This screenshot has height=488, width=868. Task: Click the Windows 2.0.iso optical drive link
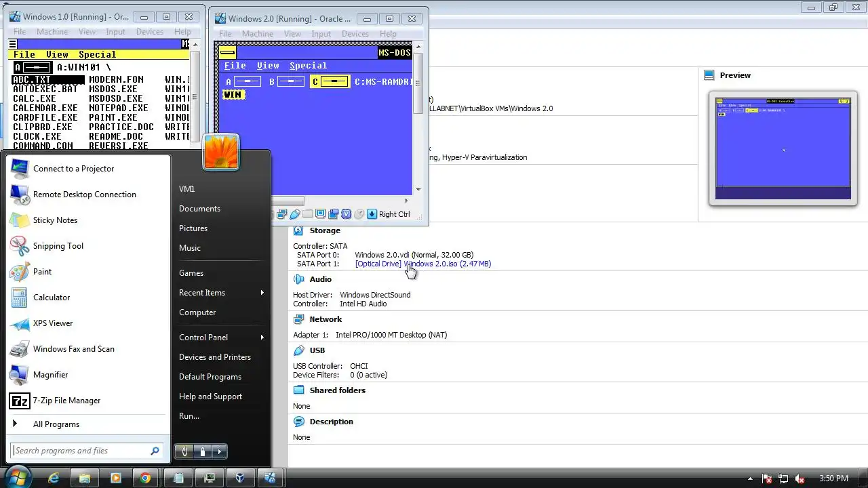pyautogui.click(x=423, y=264)
